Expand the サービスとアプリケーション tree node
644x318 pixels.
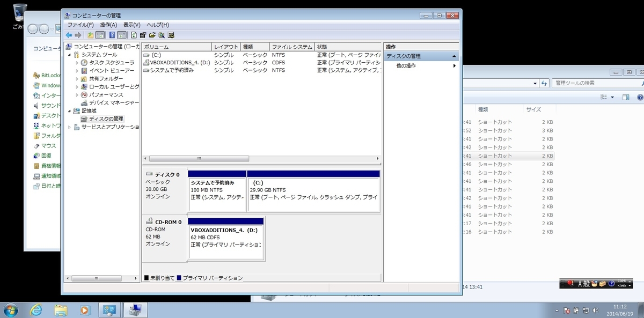pyautogui.click(x=69, y=127)
